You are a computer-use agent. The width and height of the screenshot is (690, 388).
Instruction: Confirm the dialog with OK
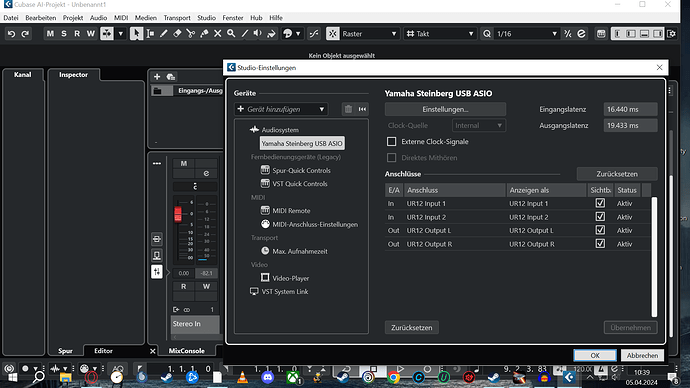595,355
